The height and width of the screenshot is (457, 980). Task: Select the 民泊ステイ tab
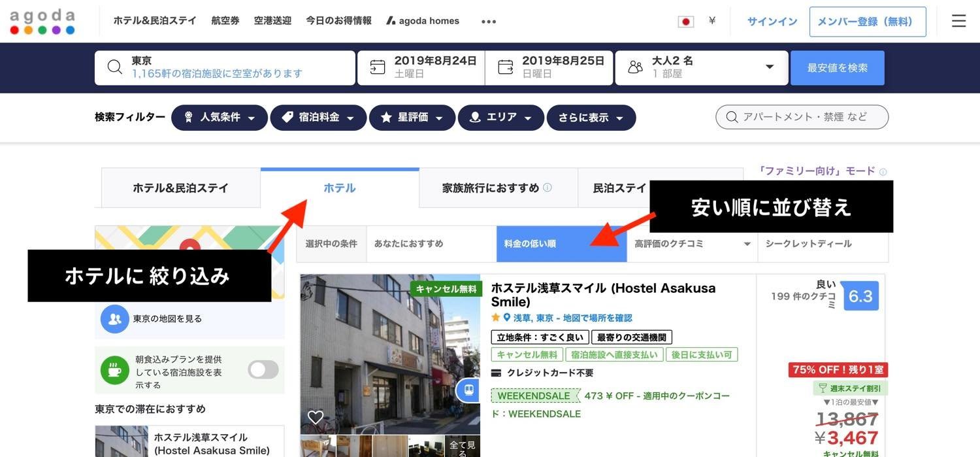(x=619, y=188)
